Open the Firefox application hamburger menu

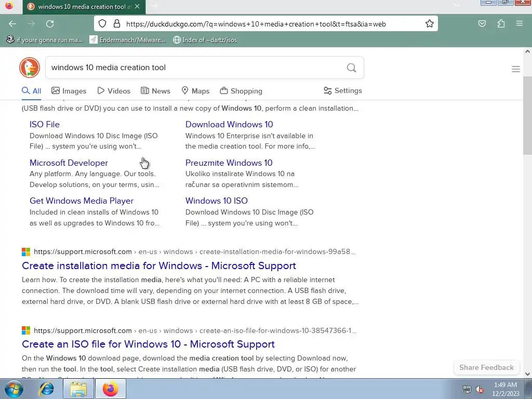520,24
